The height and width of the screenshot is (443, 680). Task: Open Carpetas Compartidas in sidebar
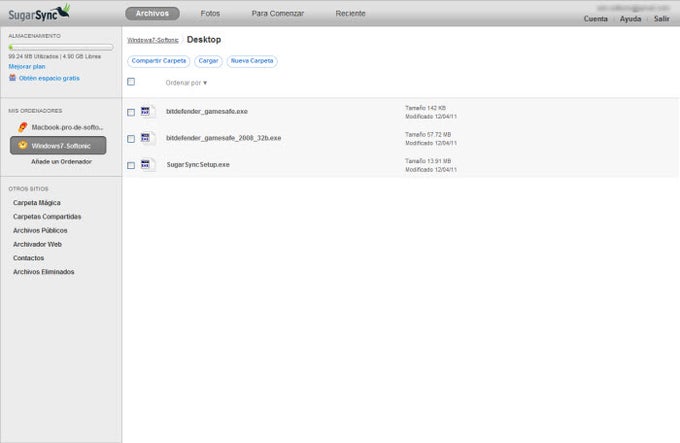47,216
